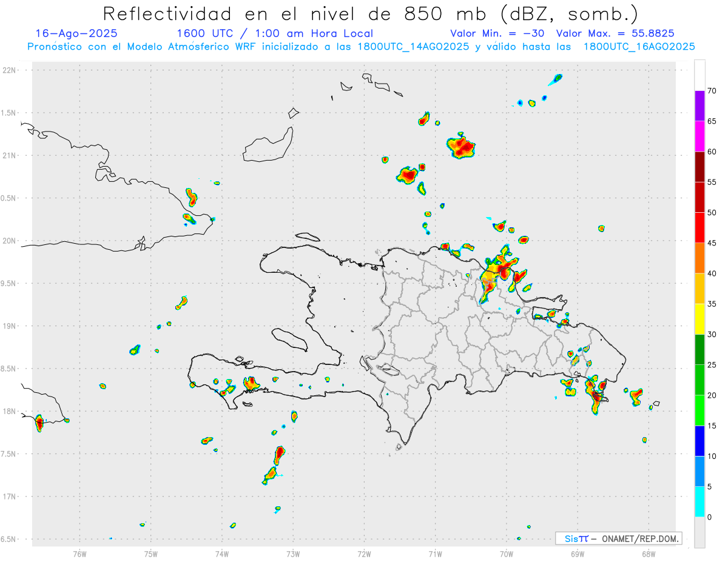The image size is (728, 562).
Task: Click the '19N' latitude label
Action: (x=10, y=326)
